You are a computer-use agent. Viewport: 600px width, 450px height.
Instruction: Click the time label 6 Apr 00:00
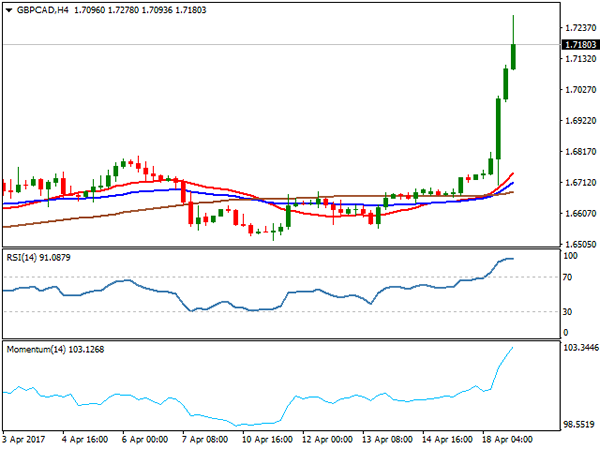145,439
